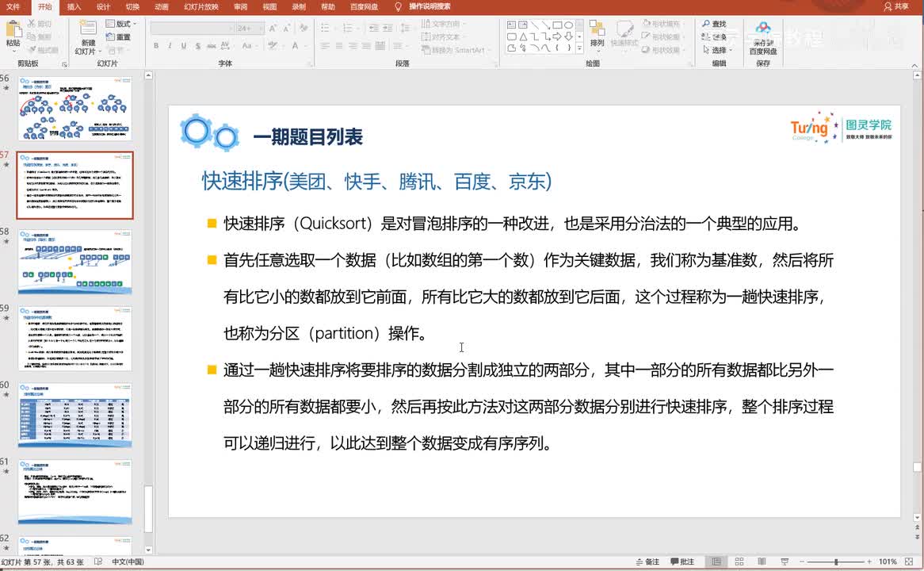Select slide 58 thumbnail

tap(74, 262)
